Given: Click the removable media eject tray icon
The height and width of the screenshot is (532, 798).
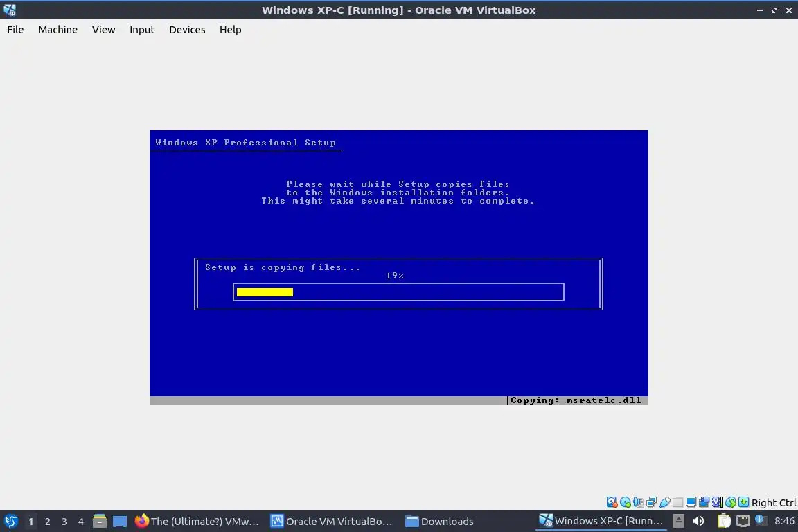Looking at the screenshot, I should 679,521.
